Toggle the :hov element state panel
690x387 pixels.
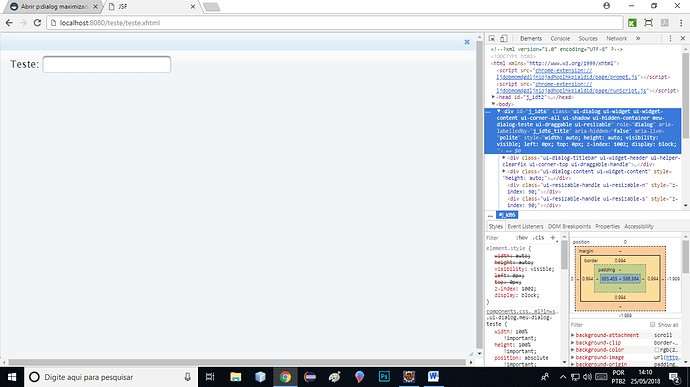(522, 238)
